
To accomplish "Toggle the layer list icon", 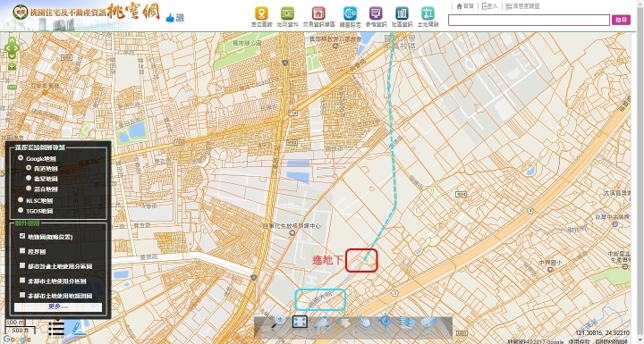I will [55, 328].
